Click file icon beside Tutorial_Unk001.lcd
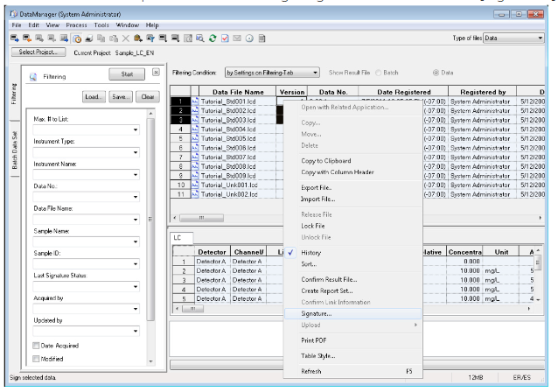 [x=195, y=185]
